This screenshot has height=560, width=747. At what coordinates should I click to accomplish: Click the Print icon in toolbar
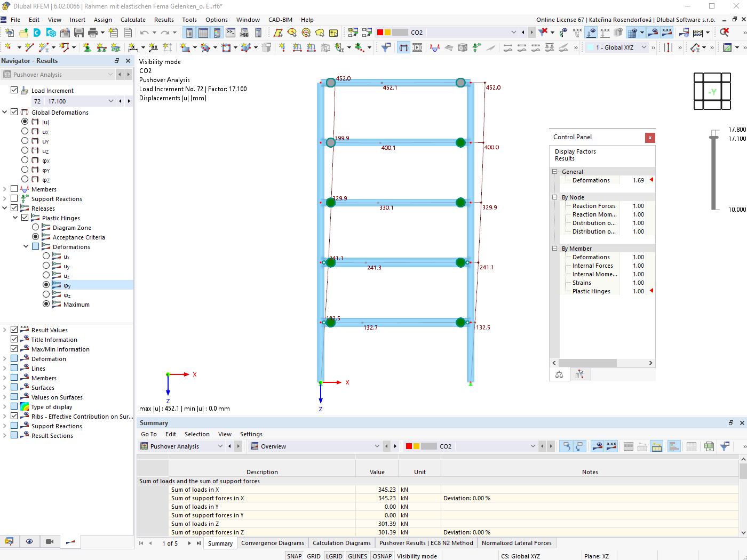point(93,33)
